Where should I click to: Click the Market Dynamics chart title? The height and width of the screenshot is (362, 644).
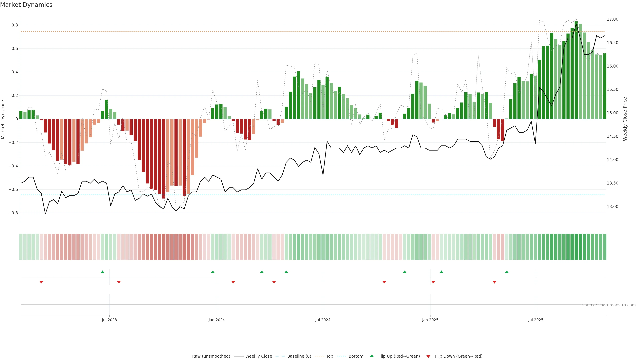pyautogui.click(x=26, y=5)
